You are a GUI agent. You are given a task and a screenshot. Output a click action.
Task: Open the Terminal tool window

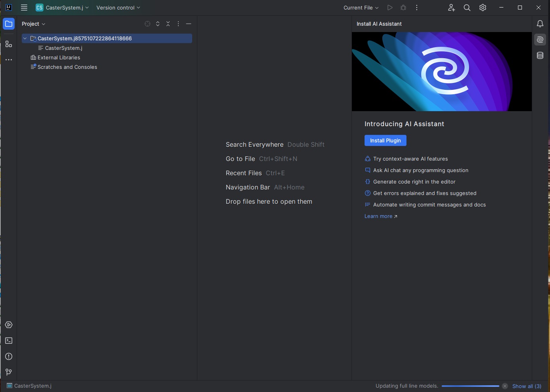click(x=9, y=341)
